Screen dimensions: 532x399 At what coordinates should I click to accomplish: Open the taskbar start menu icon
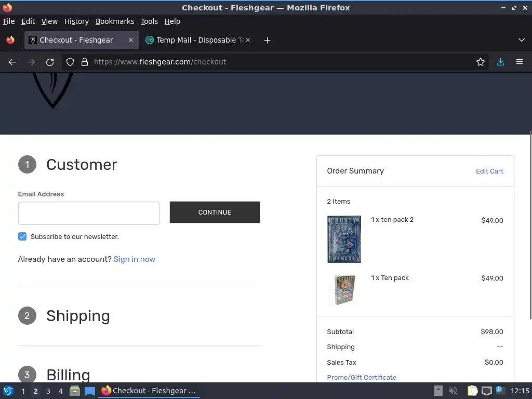point(8,391)
